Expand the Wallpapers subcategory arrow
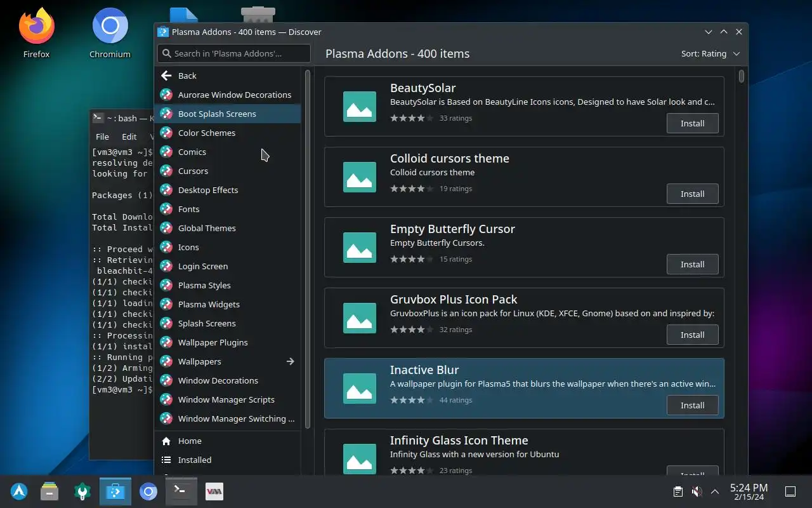This screenshot has width=812, height=508. coord(290,361)
